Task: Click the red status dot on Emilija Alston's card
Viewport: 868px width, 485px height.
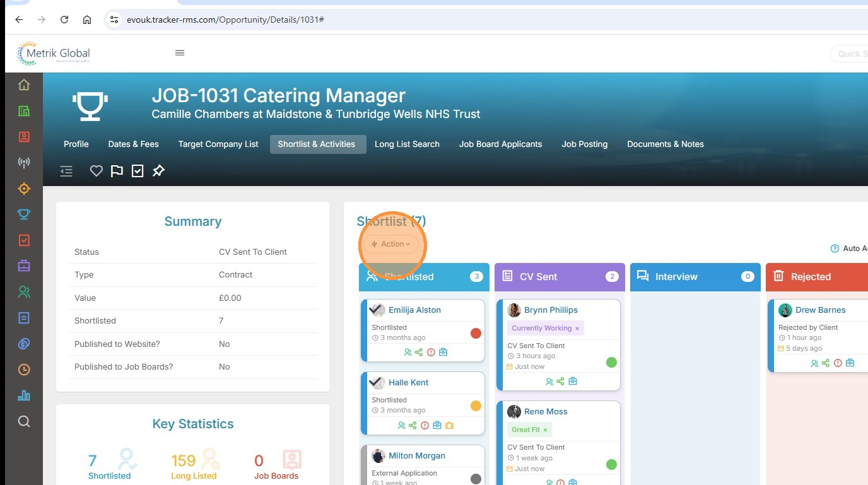Action: coord(476,333)
